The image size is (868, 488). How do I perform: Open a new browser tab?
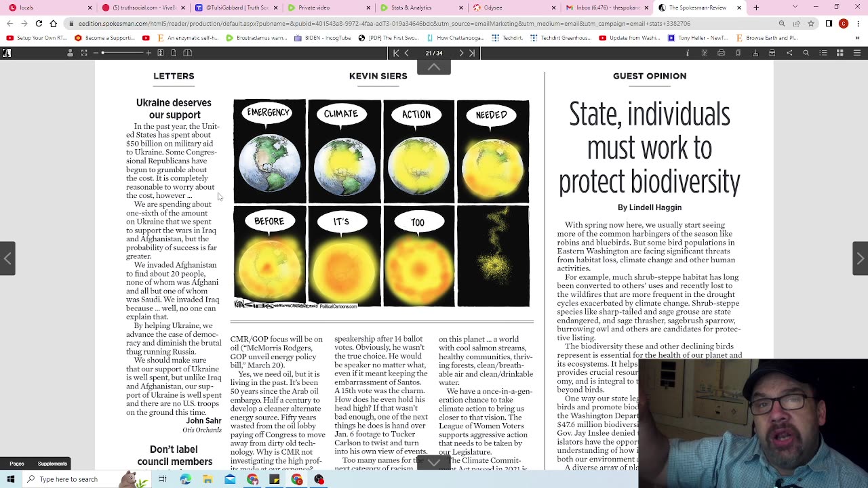756,7
